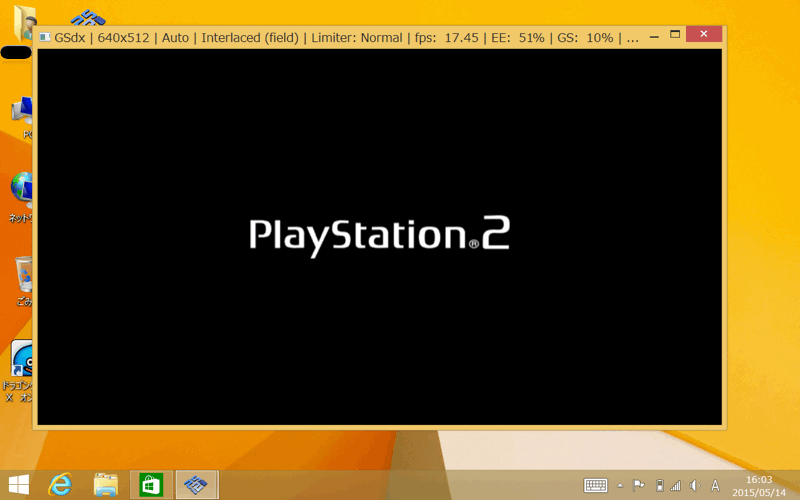This screenshot has width=800, height=500.
Task: Select the PC desktop icon
Action: point(22,113)
